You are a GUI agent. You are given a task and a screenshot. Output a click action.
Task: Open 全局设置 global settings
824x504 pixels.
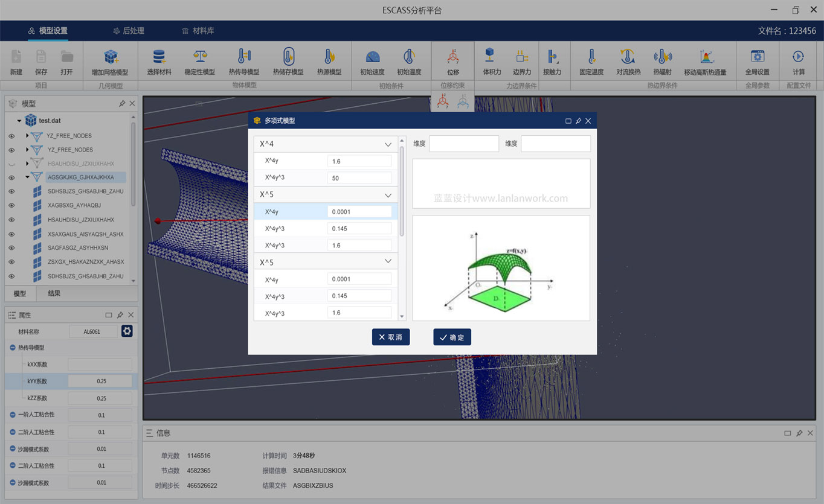(x=757, y=57)
